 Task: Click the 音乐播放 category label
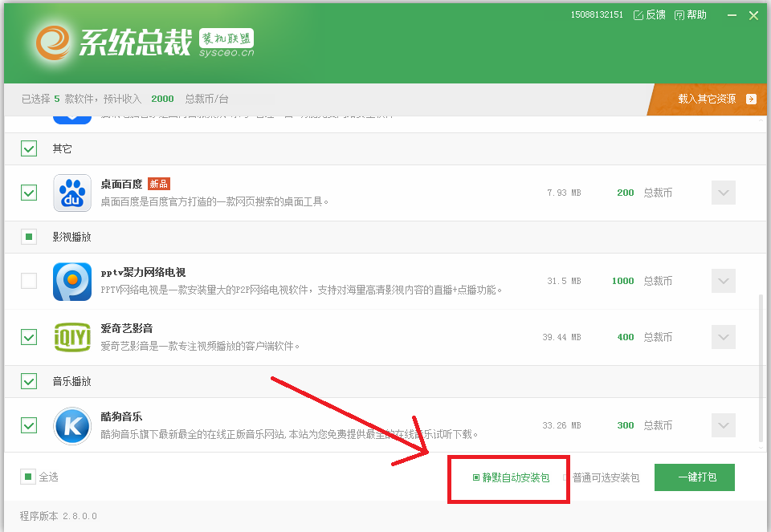pyautogui.click(x=71, y=381)
